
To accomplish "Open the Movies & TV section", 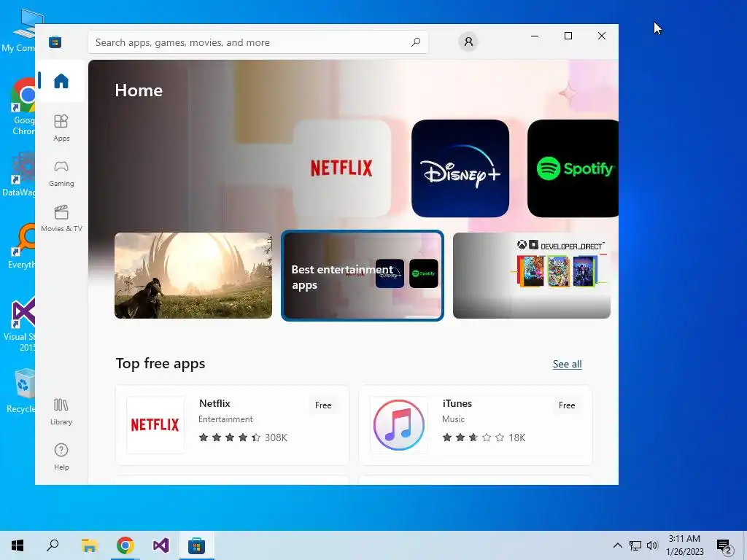I will (x=61, y=219).
